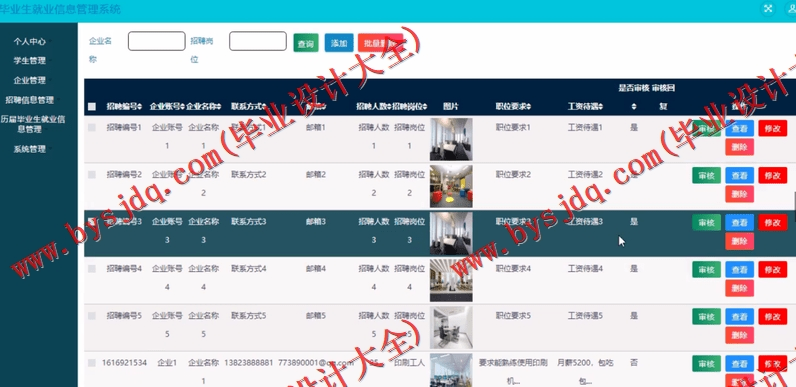This screenshot has width=796, height=387.
Task: Click 删除 button for 招聘编号5 row
Action: 739,335
